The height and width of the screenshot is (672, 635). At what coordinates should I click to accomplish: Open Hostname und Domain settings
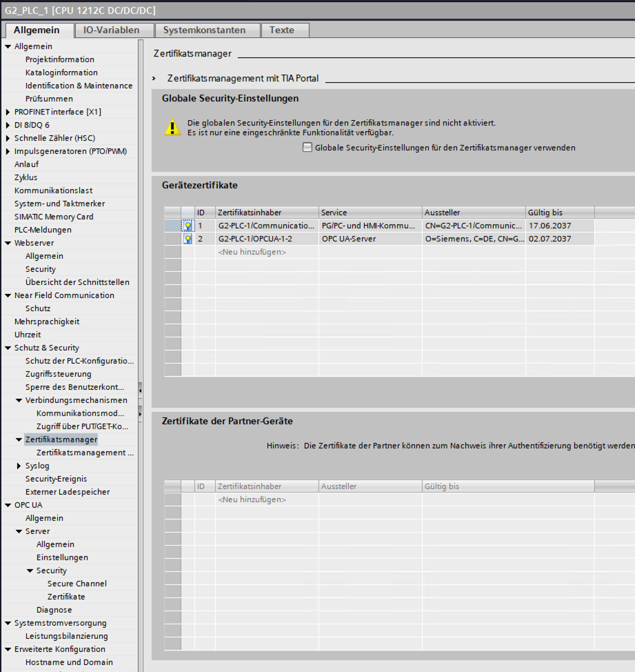coord(70,662)
